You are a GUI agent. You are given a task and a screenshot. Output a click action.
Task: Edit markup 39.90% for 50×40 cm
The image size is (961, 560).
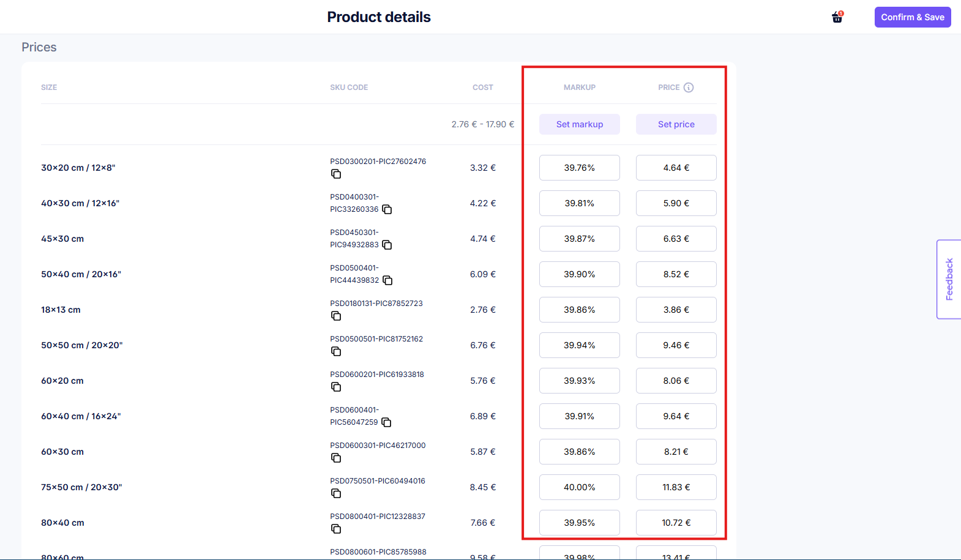click(x=580, y=274)
